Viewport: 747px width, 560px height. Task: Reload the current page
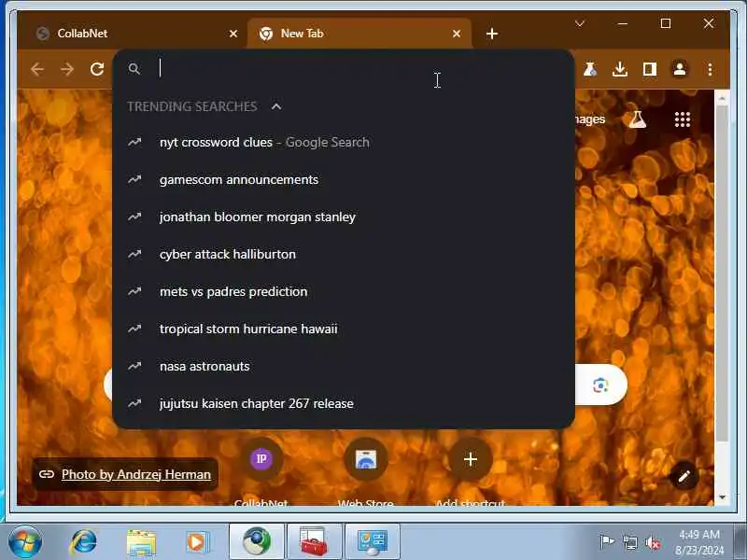(97, 69)
